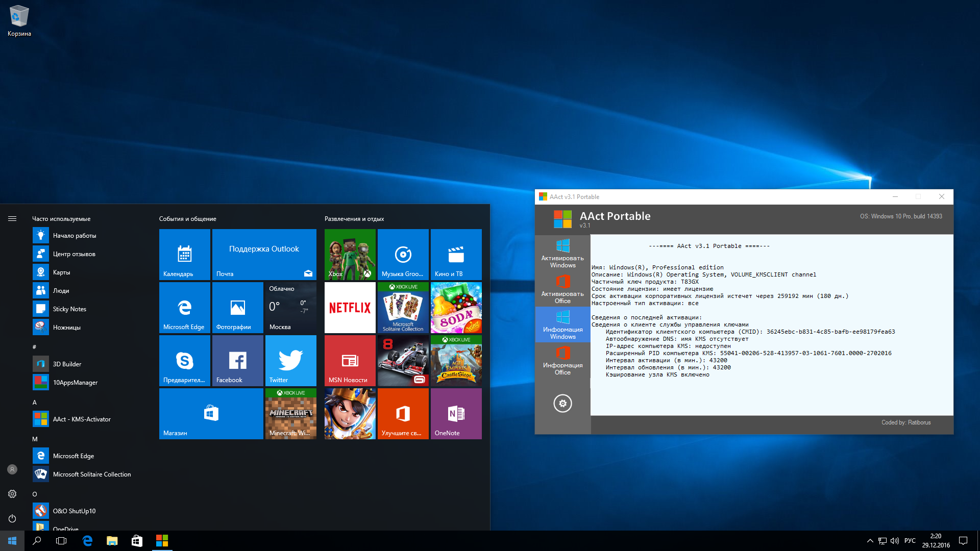Viewport: 980px width, 551px height.
Task: Open Action Center notifications icon
Action: click(963, 541)
